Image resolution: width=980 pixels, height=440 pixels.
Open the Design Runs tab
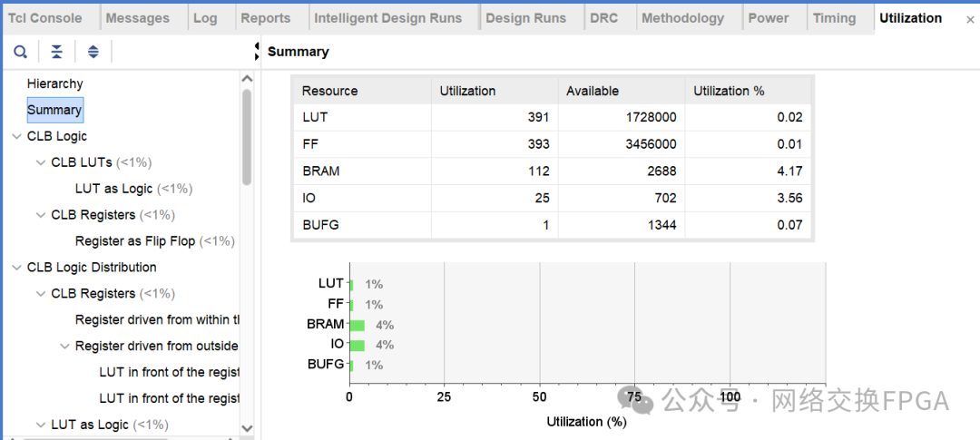click(x=525, y=18)
